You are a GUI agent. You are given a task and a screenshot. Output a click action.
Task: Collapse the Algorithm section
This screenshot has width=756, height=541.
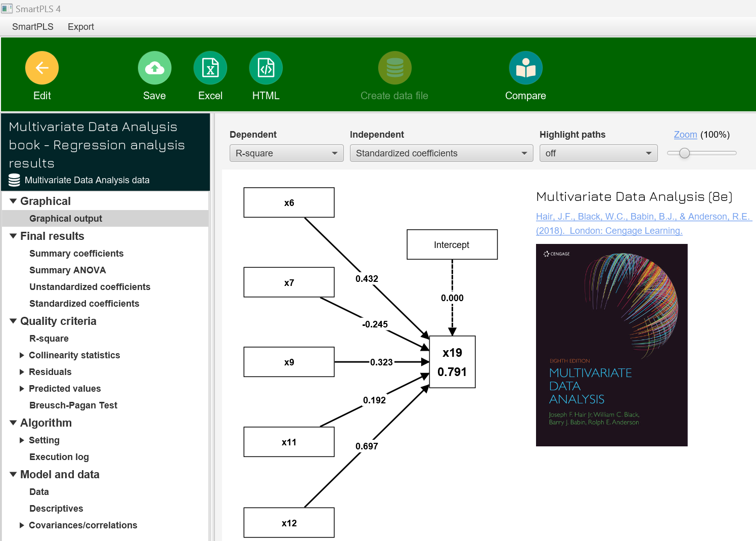(x=13, y=423)
